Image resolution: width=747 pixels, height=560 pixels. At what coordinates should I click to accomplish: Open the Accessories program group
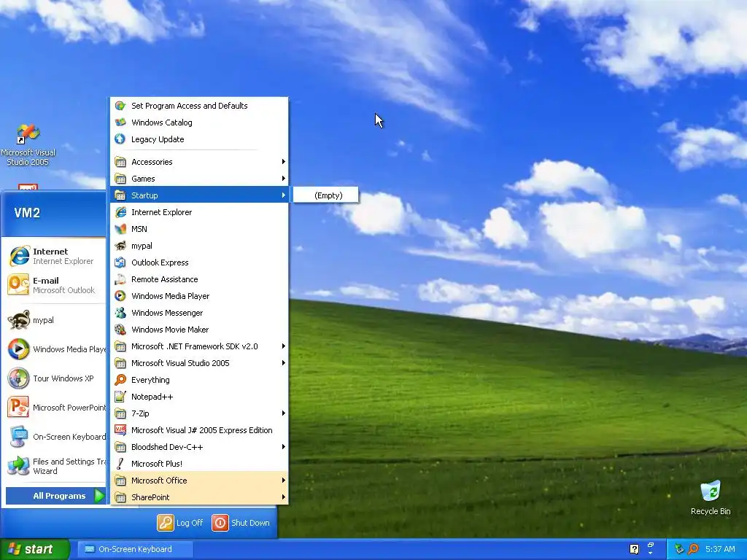tap(200, 162)
